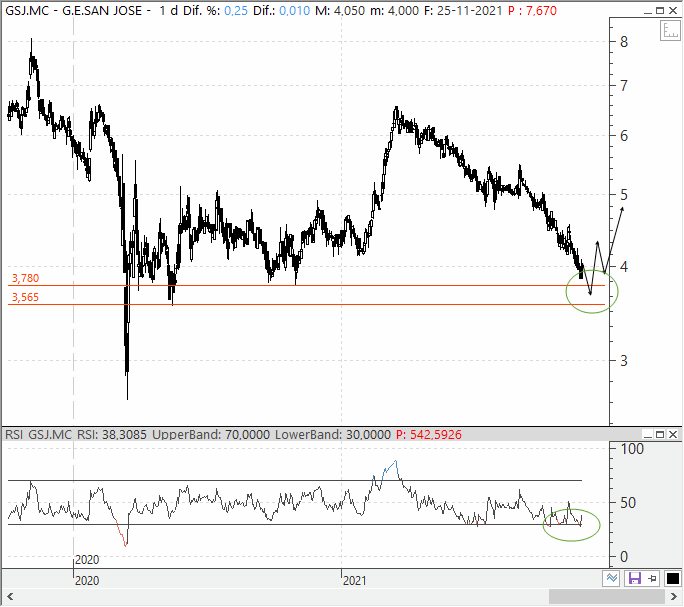
Task: Click the compare lines indicator icon
Action: click(x=612, y=579)
